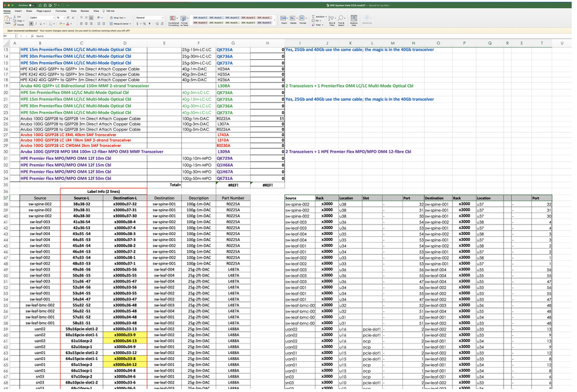Click the Undo arrow icon

tap(55, 5)
